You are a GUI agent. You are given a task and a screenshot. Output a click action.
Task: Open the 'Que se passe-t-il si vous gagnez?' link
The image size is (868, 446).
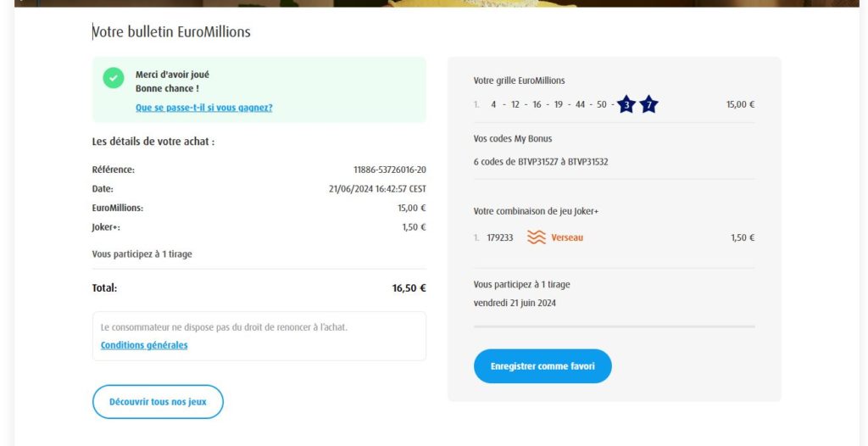click(x=203, y=108)
